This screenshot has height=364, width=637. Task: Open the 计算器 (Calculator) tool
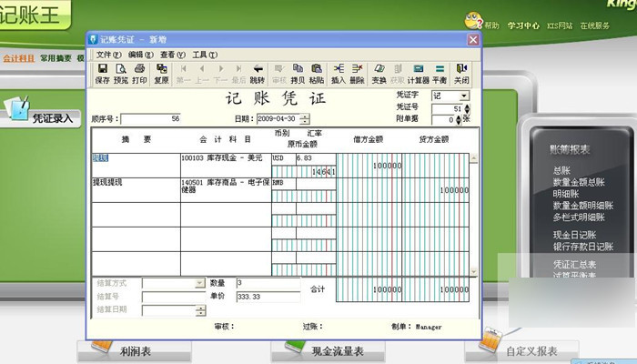coord(419,73)
